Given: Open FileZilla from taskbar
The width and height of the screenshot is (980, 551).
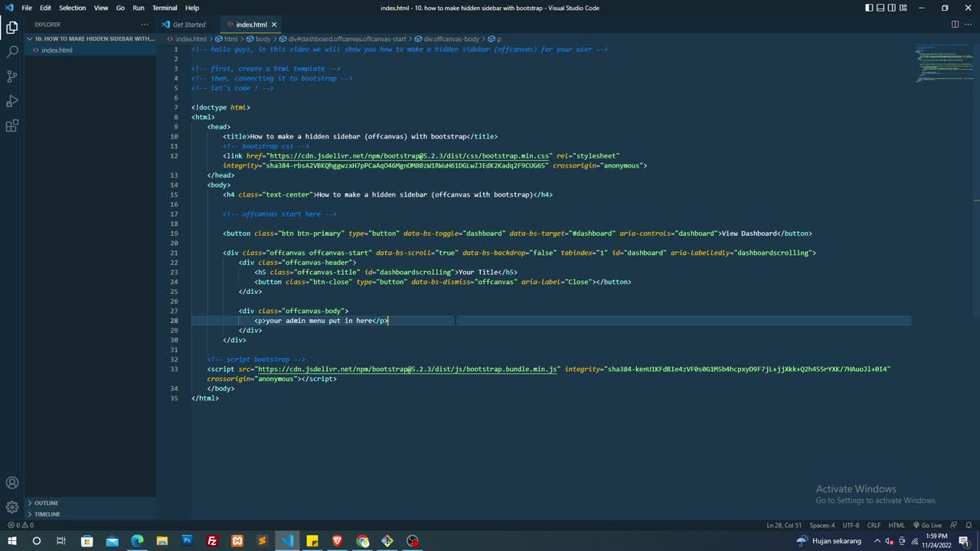Looking at the screenshot, I should [212, 541].
